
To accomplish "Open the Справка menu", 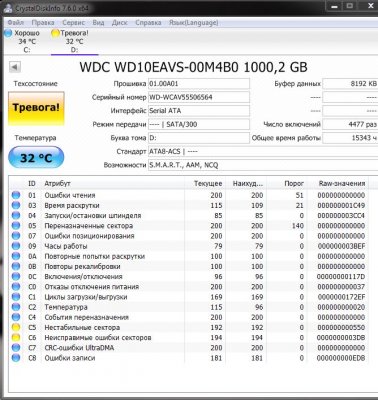I will (148, 23).
